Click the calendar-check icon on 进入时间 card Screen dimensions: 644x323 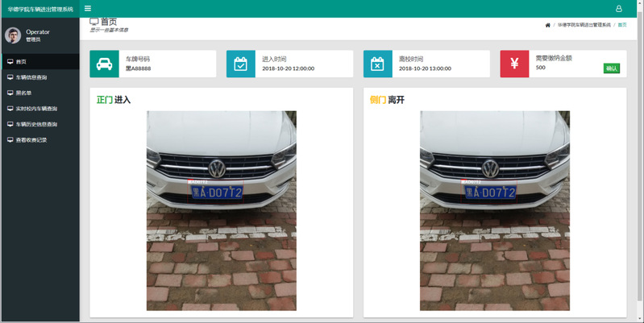[241, 64]
